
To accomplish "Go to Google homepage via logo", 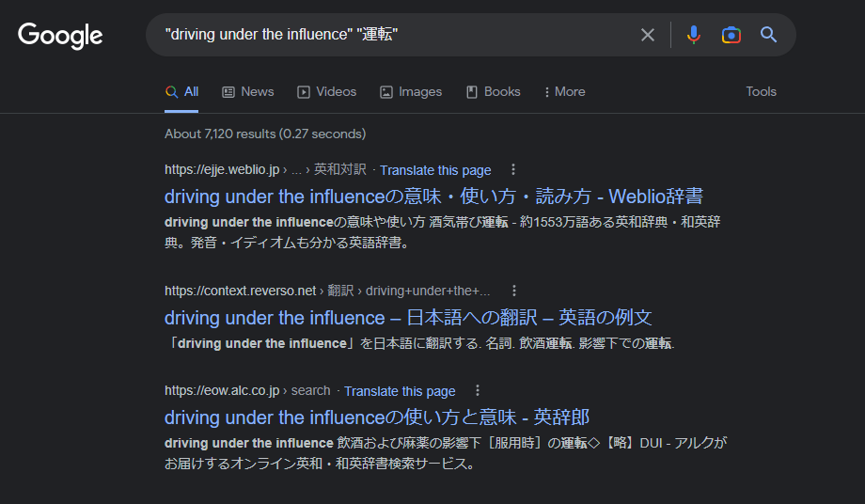I will (x=60, y=36).
